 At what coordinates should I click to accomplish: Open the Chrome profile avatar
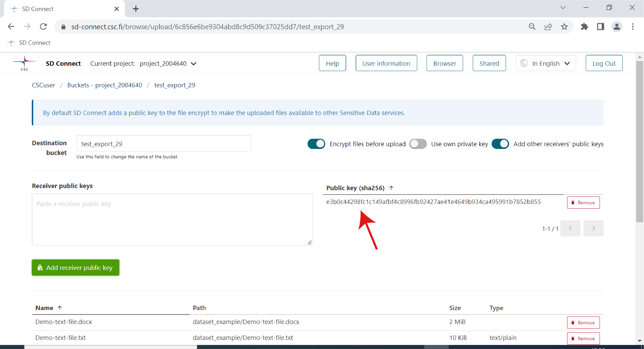click(x=617, y=26)
